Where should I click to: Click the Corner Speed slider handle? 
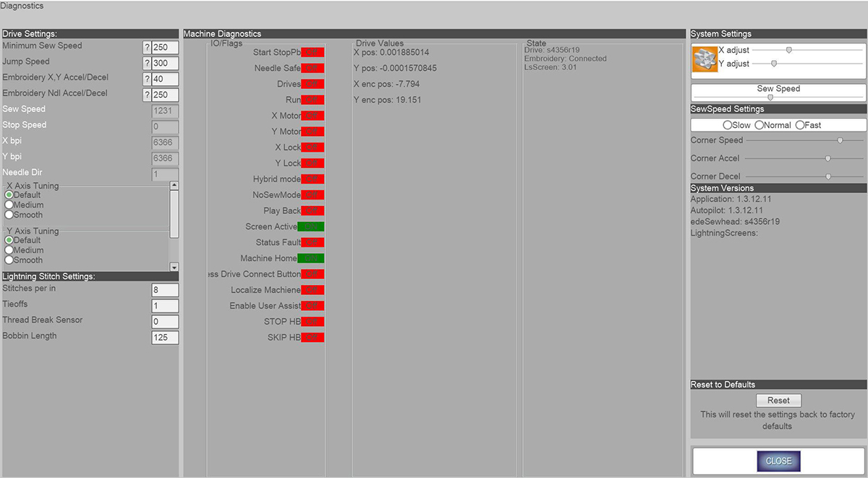(840, 140)
